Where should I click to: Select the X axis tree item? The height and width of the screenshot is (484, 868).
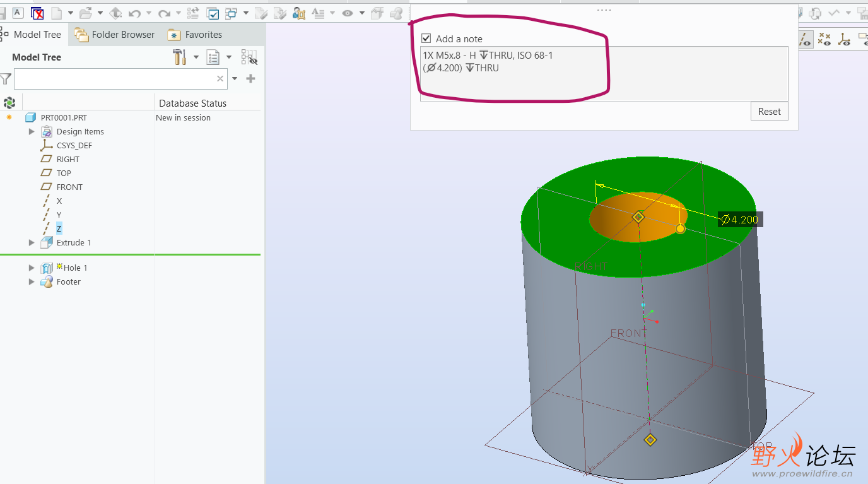point(59,201)
